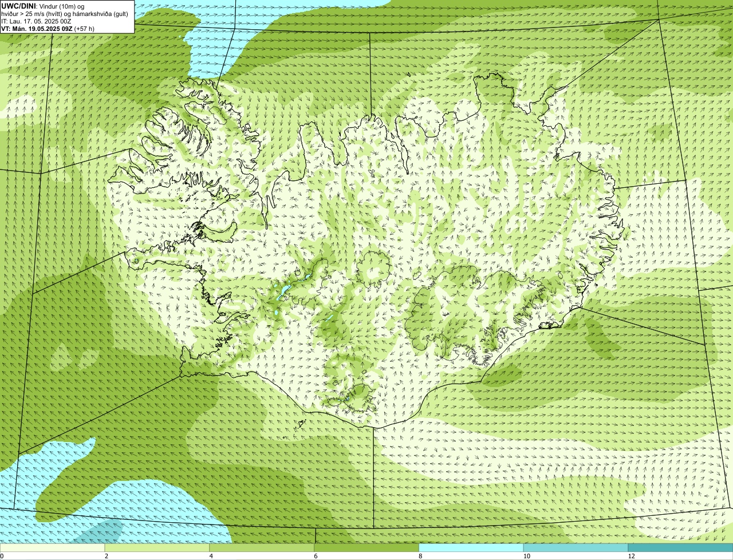Click the 8–10 light cyan legend segment
This screenshot has height=560, width=733.
point(471,547)
